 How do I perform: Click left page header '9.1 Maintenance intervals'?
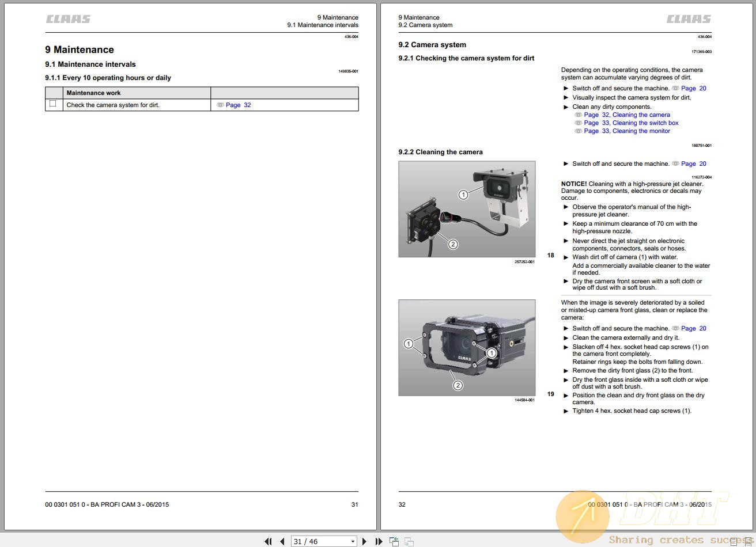323,25
